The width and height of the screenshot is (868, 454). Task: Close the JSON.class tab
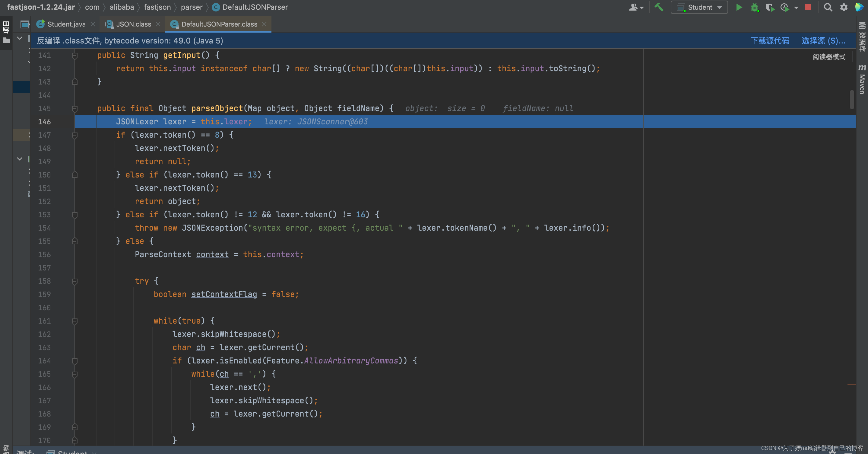(158, 24)
